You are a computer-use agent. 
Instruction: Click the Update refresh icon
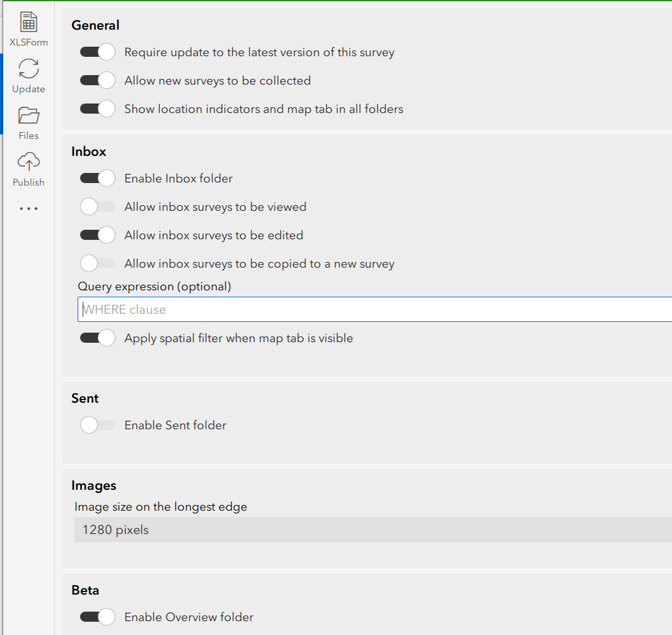pyautogui.click(x=28, y=69)
